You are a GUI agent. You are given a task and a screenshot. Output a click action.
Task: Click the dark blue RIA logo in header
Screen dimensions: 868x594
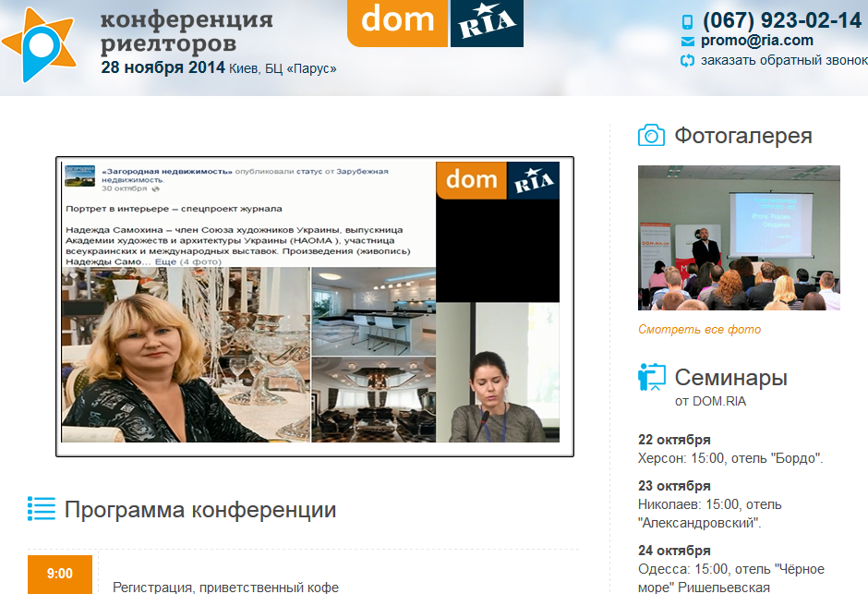click(x=487, y=23)
